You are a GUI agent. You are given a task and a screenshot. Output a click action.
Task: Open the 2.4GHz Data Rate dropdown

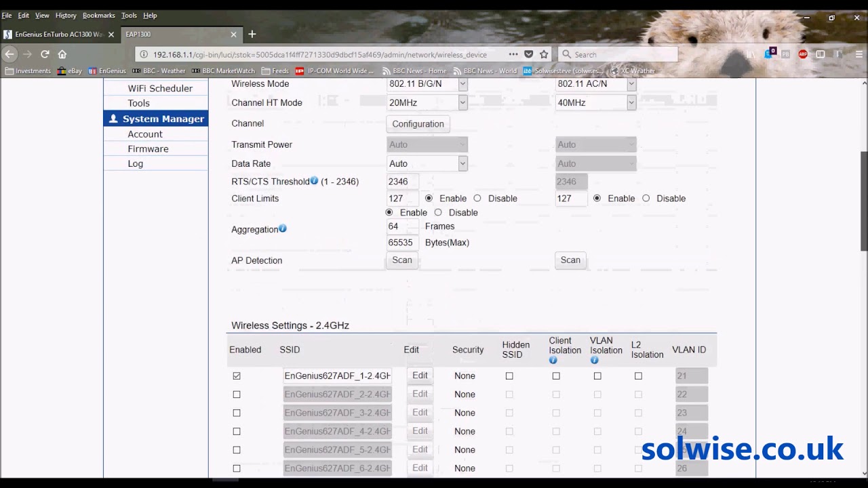[x=427, y=163]
